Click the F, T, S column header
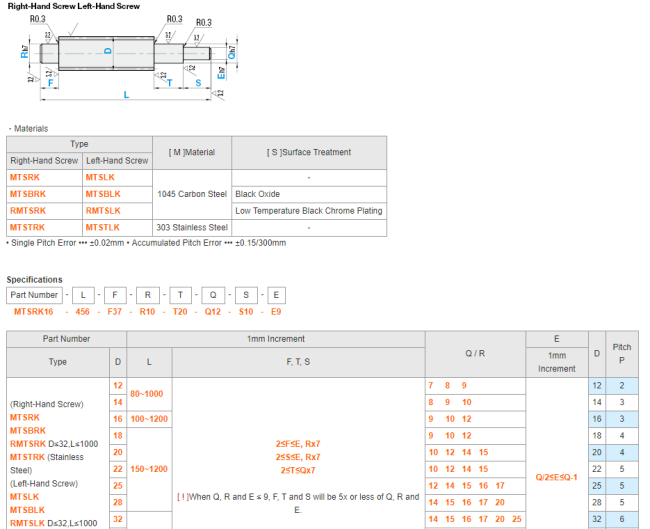Viewport: 650px width, 529px height. 299,361
